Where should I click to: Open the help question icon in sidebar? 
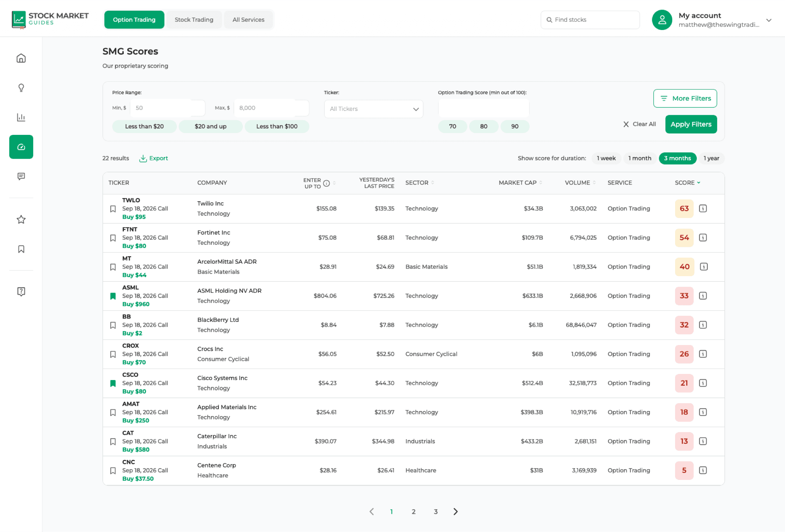tap(21, 292)
